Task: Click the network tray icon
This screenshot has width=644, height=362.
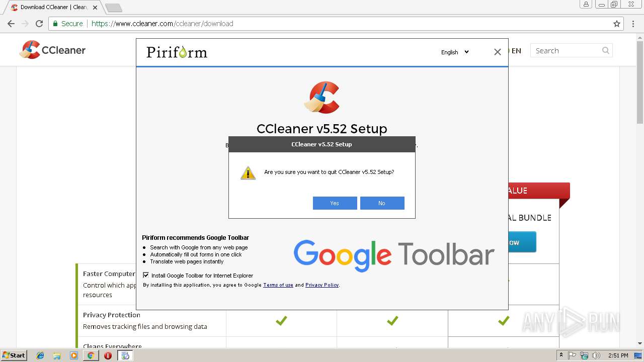Action: 584,355
